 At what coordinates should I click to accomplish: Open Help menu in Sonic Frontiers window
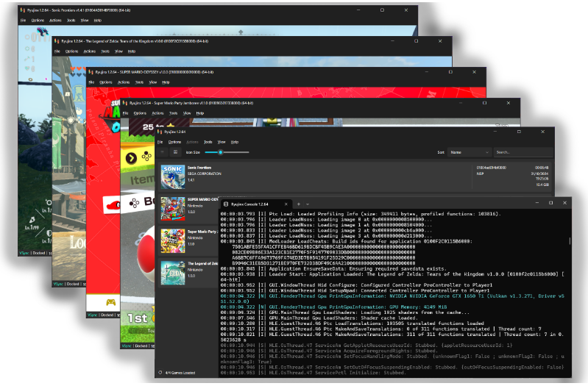[x=98, y=21]
